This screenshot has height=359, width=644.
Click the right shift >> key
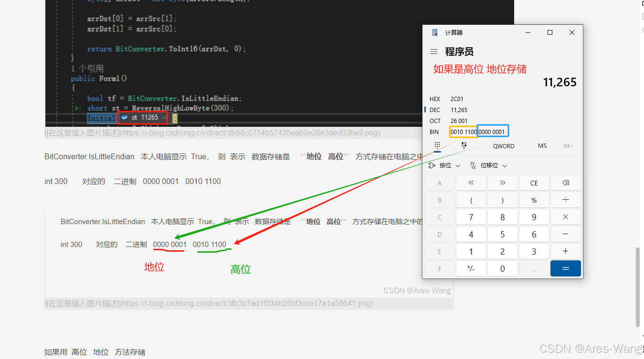coord(503,183)
